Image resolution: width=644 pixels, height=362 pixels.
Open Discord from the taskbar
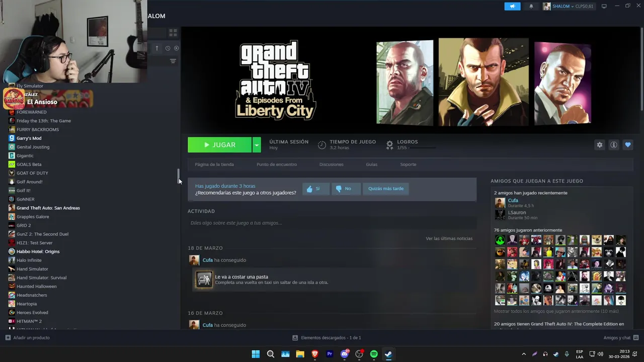[x=345, y=354]
